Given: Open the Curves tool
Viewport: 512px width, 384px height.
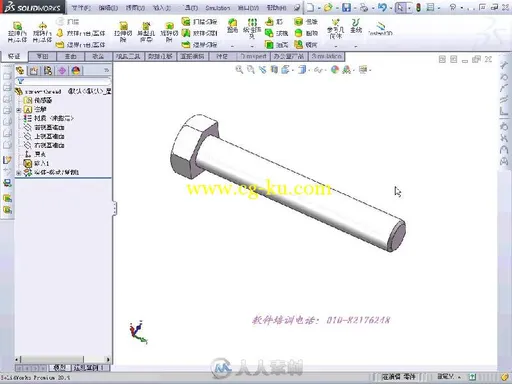Looking at the screenshot, I should click(356, 26).
